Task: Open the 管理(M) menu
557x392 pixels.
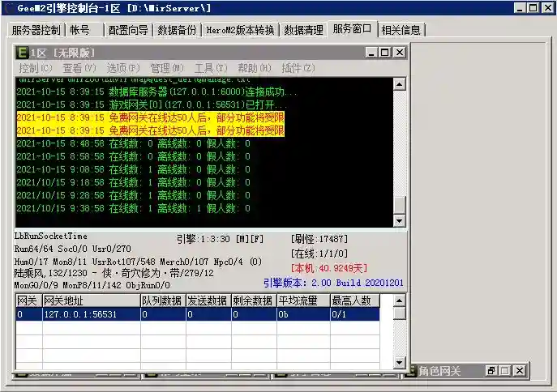Action: [x=167, y=68]
